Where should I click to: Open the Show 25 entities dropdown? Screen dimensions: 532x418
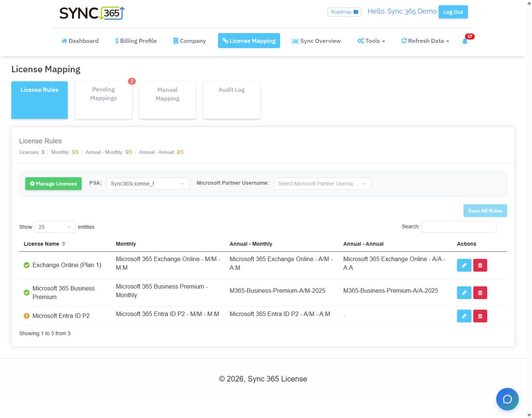[x=55, y=227]
